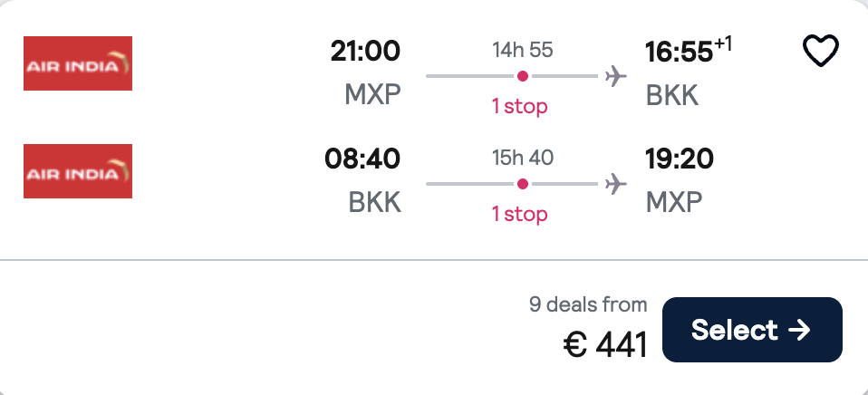Click the outbound flight airplane icon
The image size is (868, 395).
(x=615, y=76)
